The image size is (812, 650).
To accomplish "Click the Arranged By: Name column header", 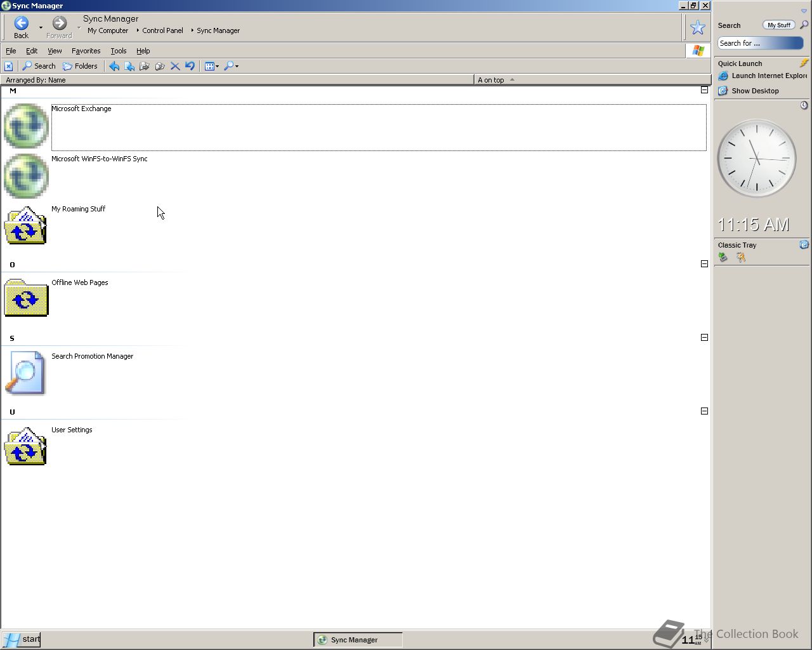I will tap(238, 80).
